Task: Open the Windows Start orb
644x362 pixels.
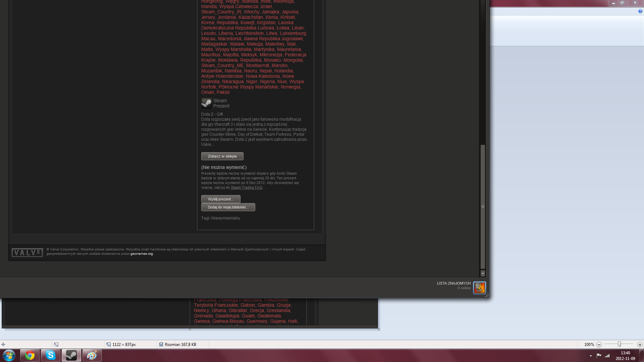Action: (9, 355)
